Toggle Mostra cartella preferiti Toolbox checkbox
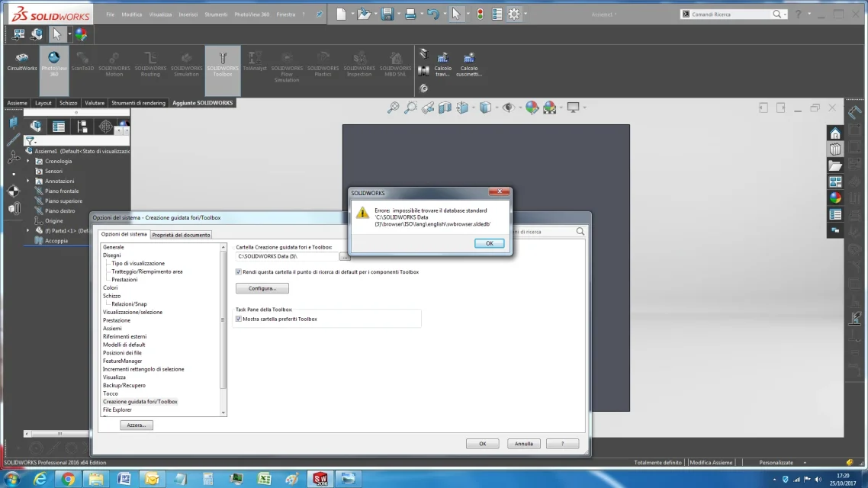Viewport: 868px width, 488px height. click(239, 319)
